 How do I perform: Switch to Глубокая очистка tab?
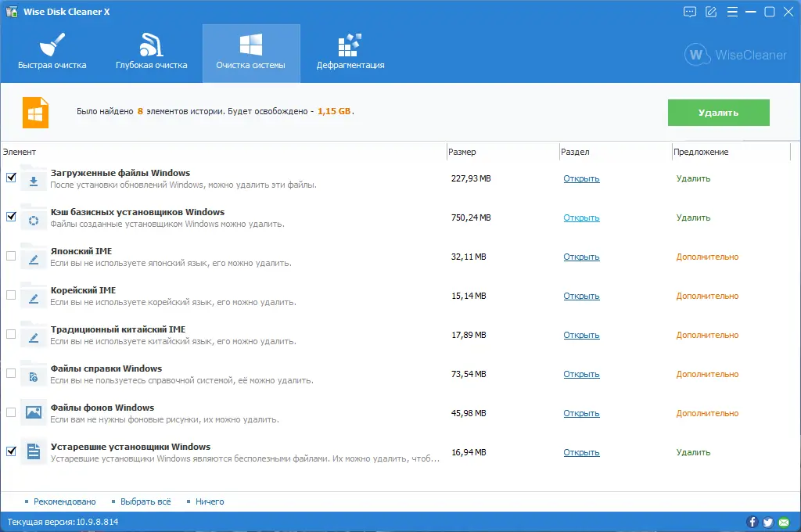pos(151,53)
